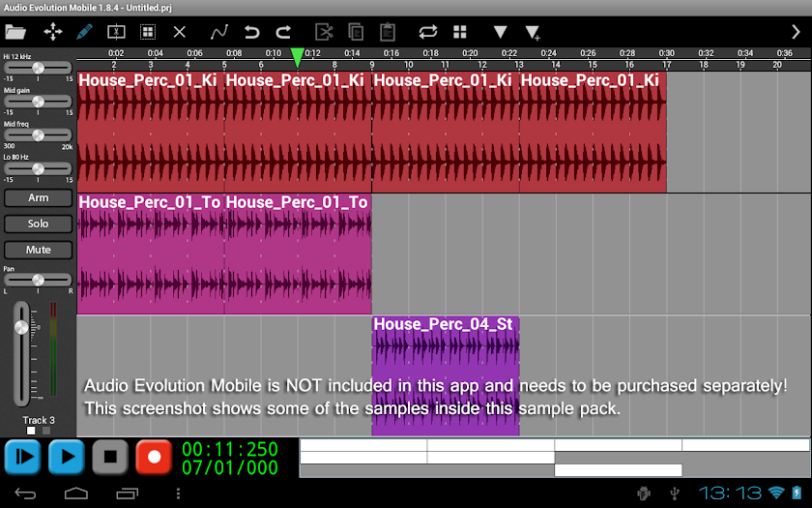Stop playback

coord(110,457)
